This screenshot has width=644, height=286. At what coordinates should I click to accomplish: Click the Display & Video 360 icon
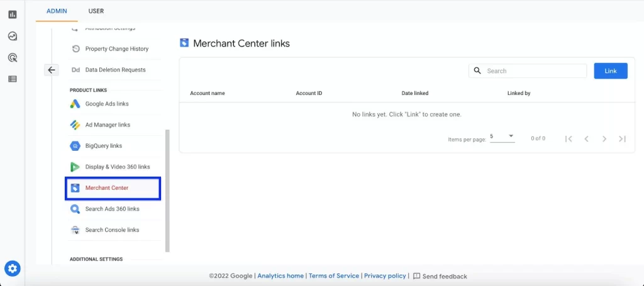[x=75, y=167]
